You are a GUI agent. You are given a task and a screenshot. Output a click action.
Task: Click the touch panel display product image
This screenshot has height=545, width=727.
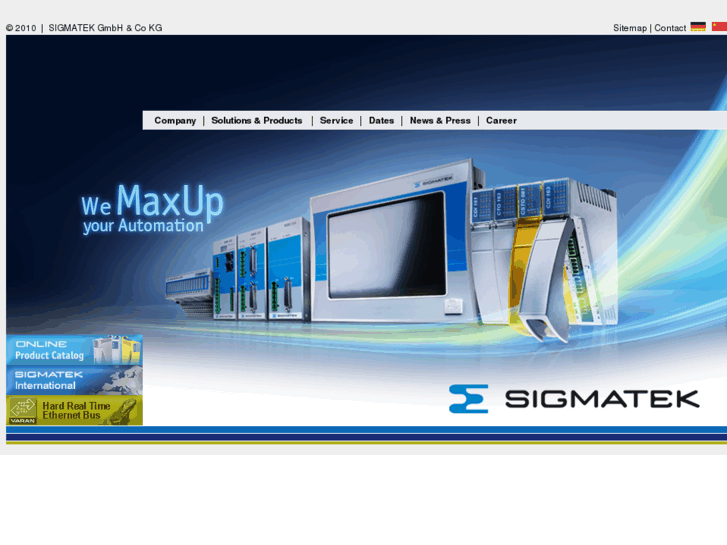coord(392,242)
